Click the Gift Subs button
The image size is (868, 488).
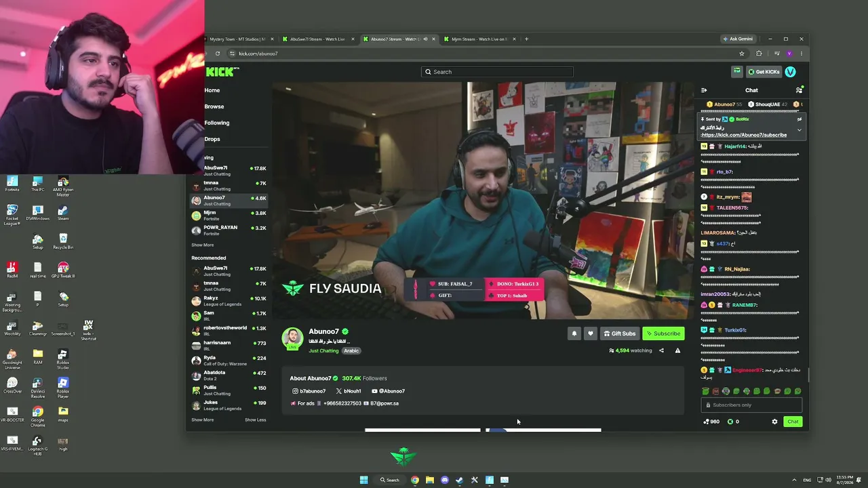pos(620,333)
